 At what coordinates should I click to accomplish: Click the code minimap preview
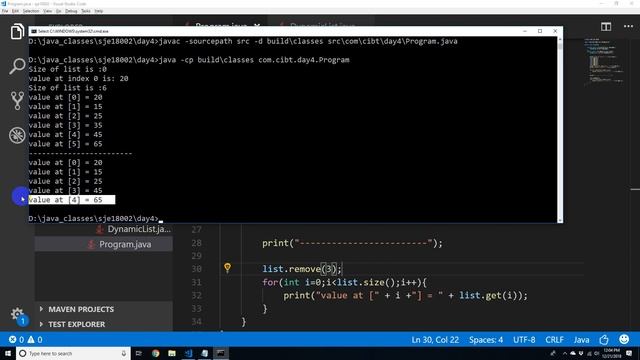click(x=604, y=61)
